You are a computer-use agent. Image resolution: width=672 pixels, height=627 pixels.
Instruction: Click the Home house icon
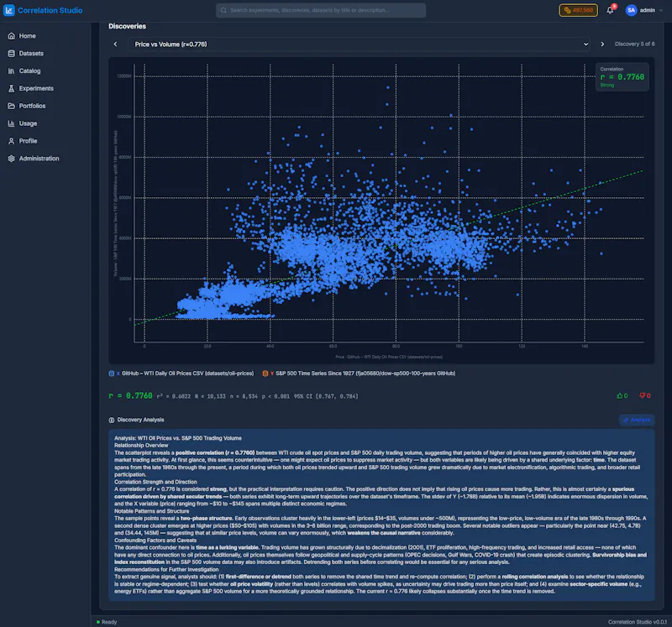click(12, 36)
